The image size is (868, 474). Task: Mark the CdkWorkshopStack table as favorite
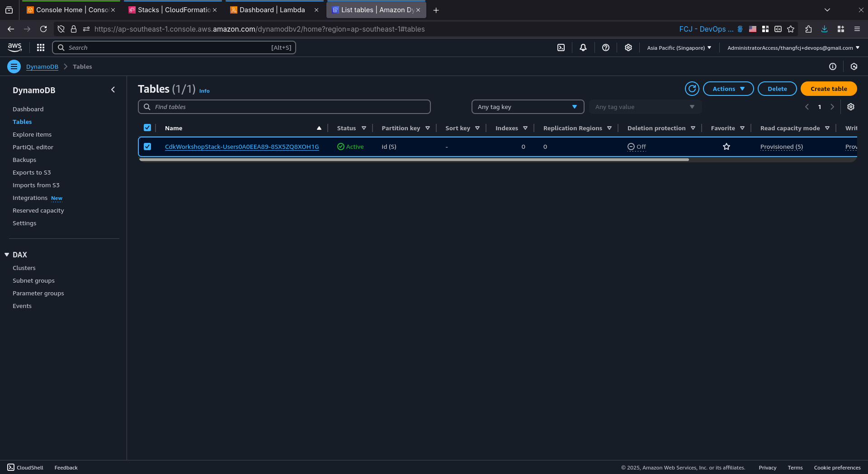pyautogui.click(x=726, y=147)
